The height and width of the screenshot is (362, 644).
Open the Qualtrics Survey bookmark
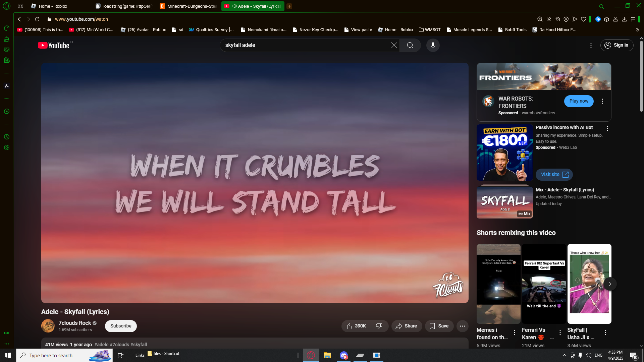[211, 30]
